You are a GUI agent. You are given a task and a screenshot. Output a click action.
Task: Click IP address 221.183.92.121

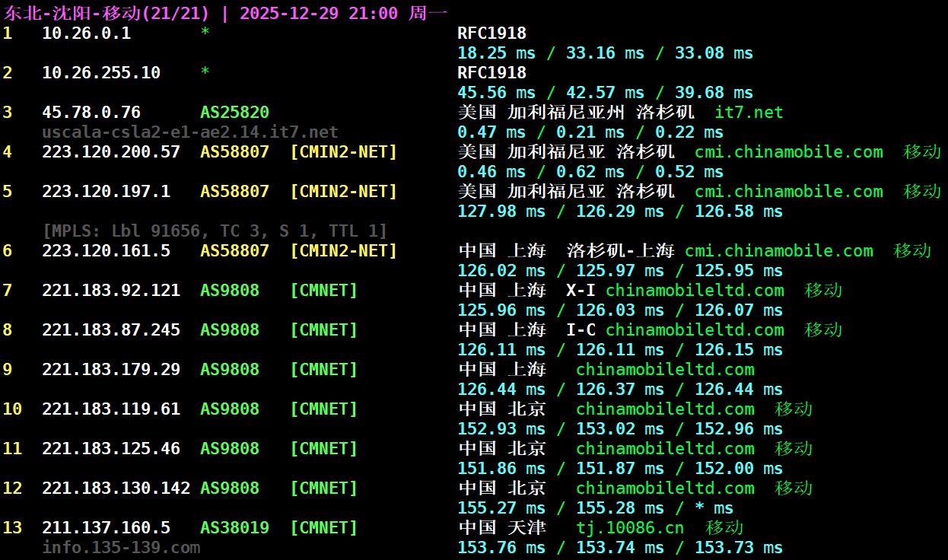point(111,291)
